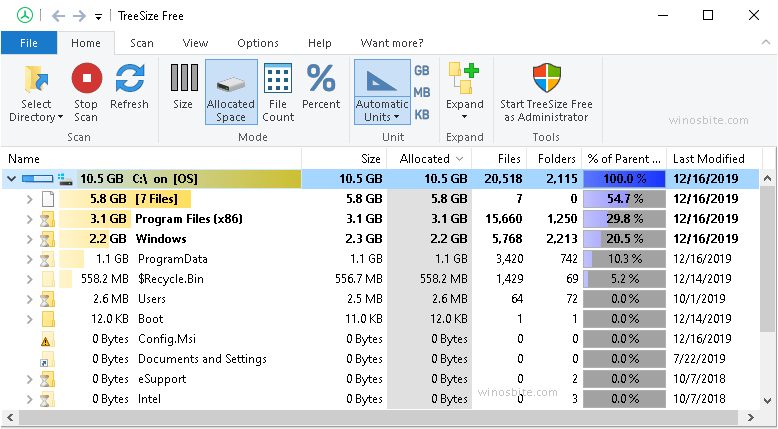Click the Intel folder icon

pyautogui.click(x=48, y=399)
